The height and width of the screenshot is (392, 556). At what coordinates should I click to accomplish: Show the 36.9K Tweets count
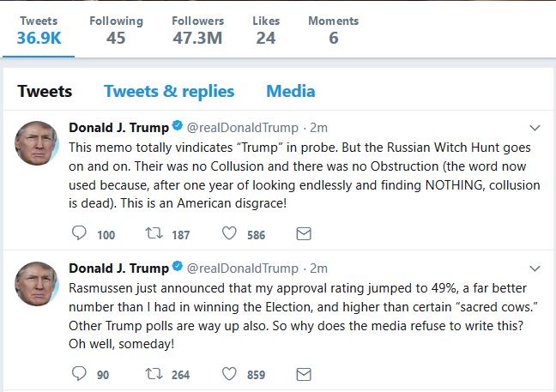click(38, 29)
